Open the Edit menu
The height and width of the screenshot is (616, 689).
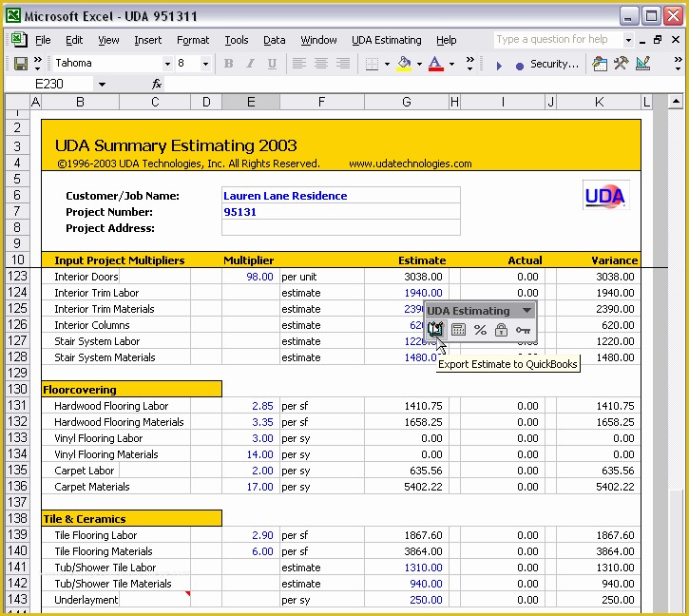[x=74, y=40]
